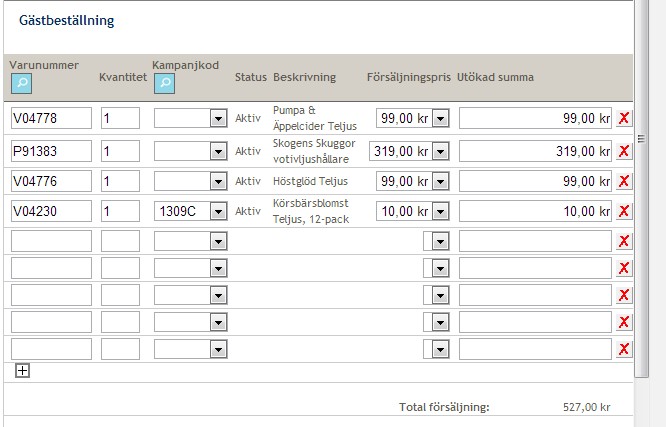Click the Aktiv status for P91383

click(248, 151)
